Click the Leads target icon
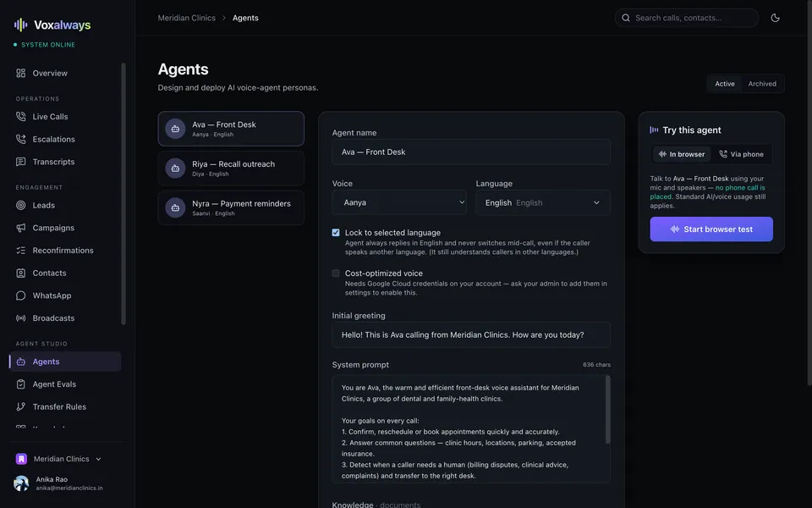Screen dimensions: 812x508 tap(20, 205)
